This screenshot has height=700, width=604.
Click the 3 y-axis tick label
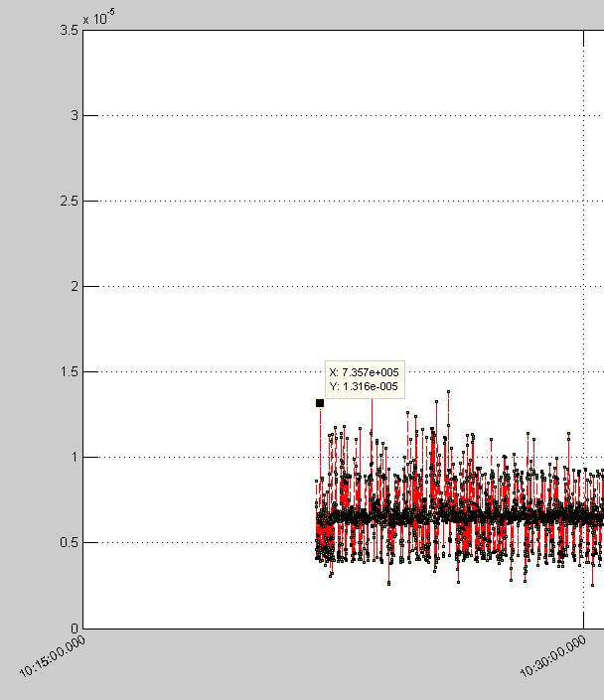[72, 116]
